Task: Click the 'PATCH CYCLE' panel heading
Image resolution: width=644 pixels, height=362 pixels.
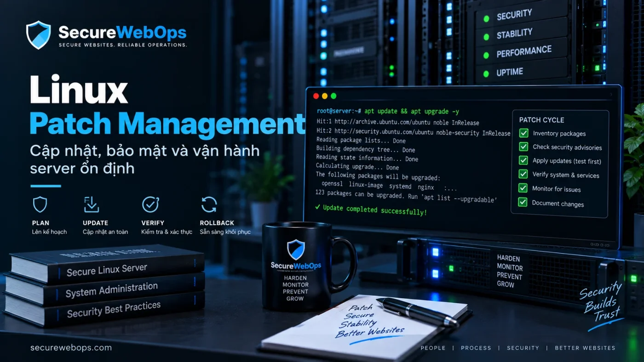Action: click(541, 120)
